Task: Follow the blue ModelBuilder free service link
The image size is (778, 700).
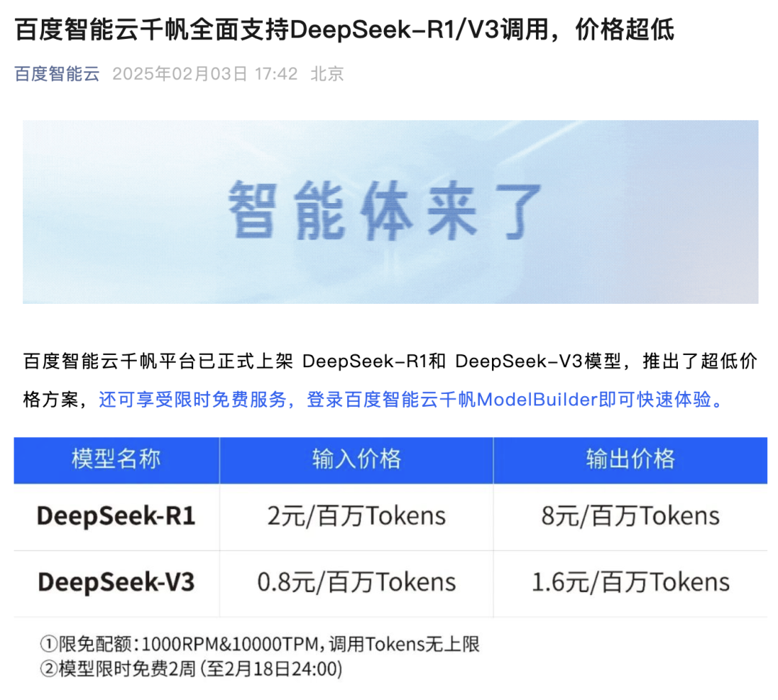Action: point(411,400)
